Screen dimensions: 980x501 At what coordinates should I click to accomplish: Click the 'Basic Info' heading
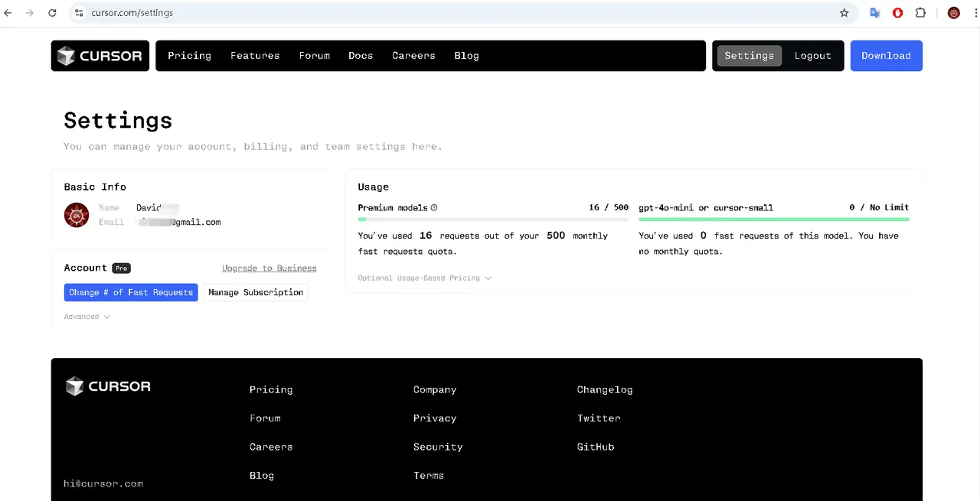pos(95,187)
